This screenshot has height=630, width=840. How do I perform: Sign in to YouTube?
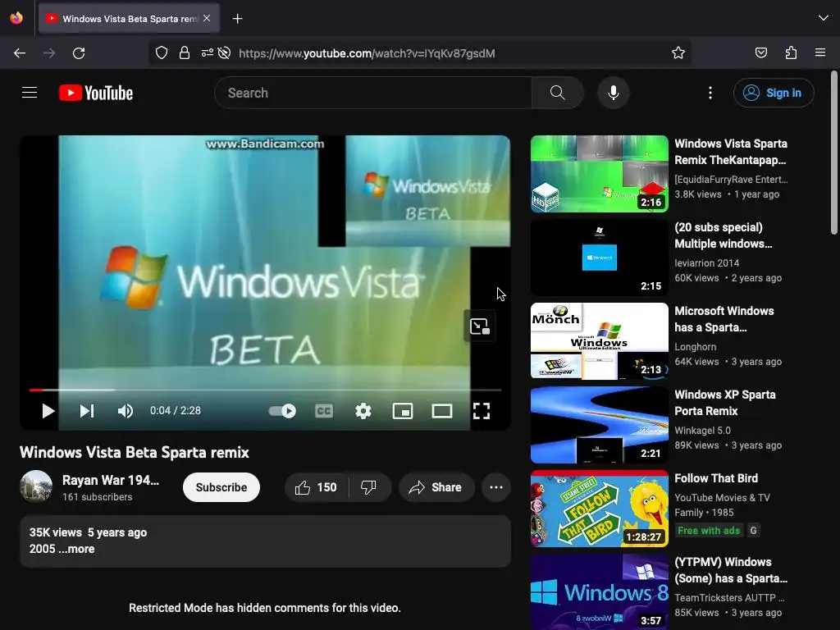tap(774, 93)
